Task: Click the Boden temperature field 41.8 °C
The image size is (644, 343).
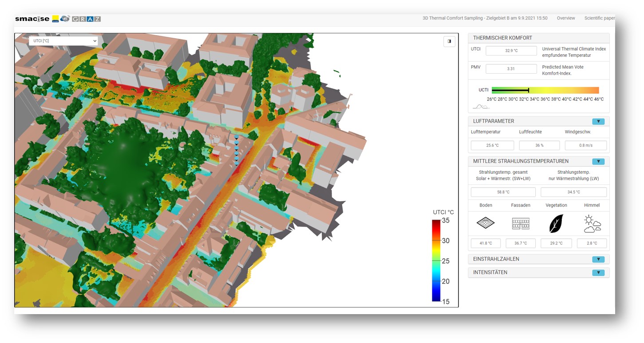Action: 486,243
